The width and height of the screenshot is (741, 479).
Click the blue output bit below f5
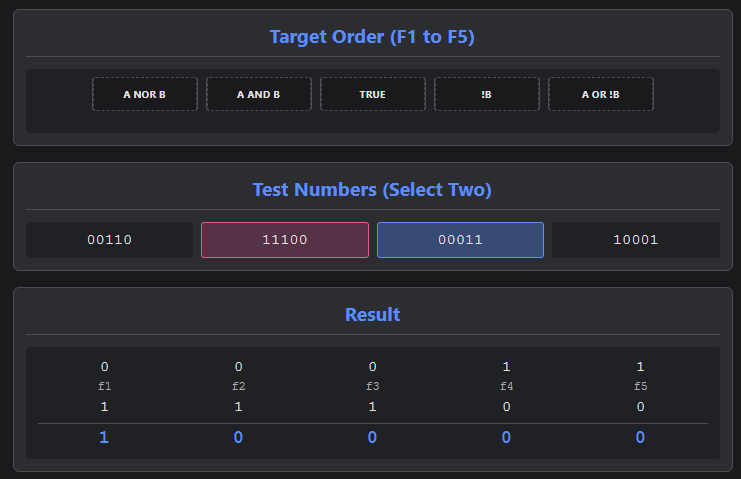(x=640, y=438)
